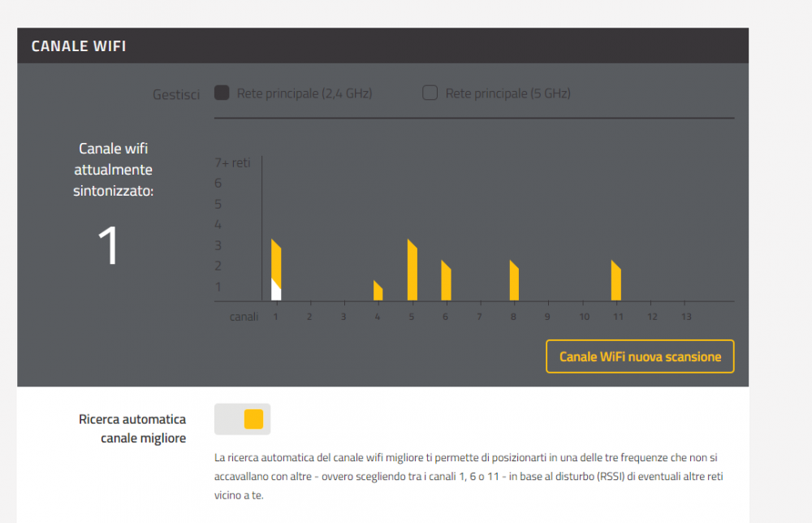Select the channel 5 bar in the chart
The image size is (812, 523).
point(412,270)
